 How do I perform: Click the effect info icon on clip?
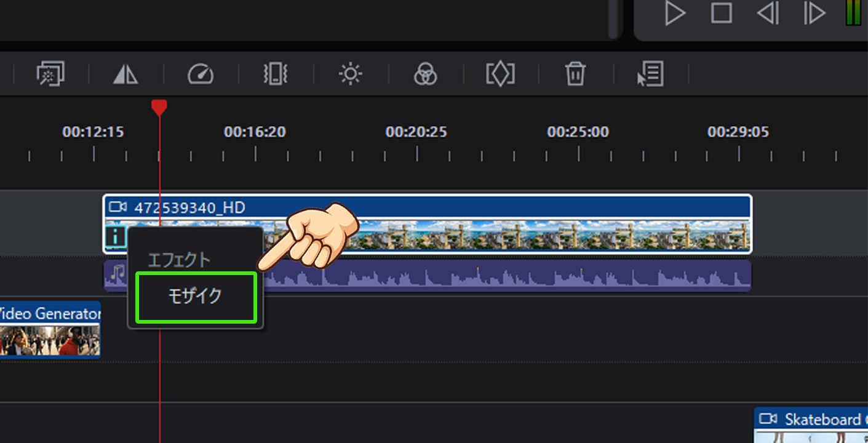tap(115, 236)
